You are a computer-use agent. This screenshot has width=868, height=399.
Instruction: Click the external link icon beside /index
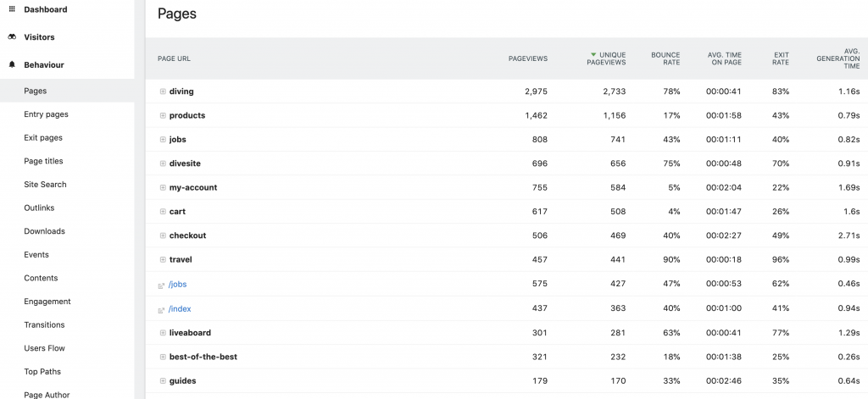point(162,309)
